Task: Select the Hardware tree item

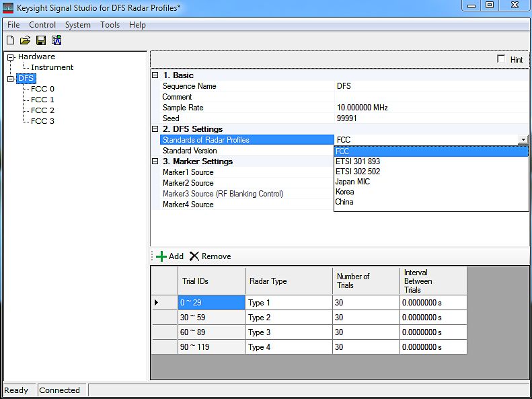Action: click(36, 57)
